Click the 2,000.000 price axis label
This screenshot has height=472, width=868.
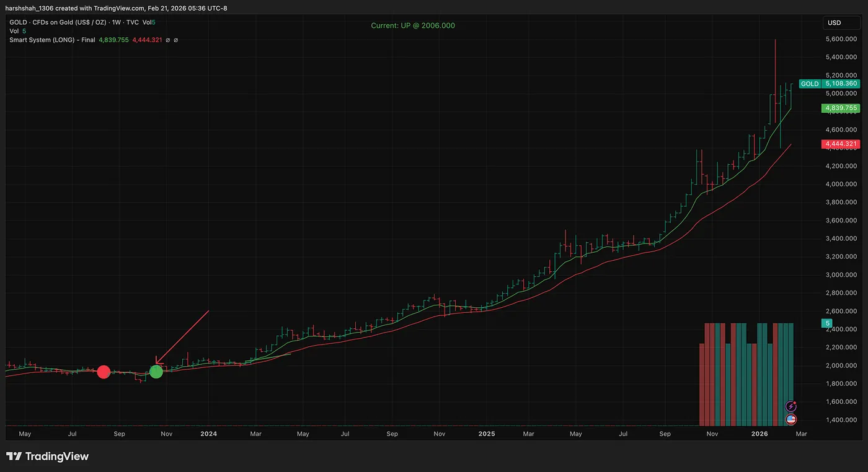pos(842,365)
